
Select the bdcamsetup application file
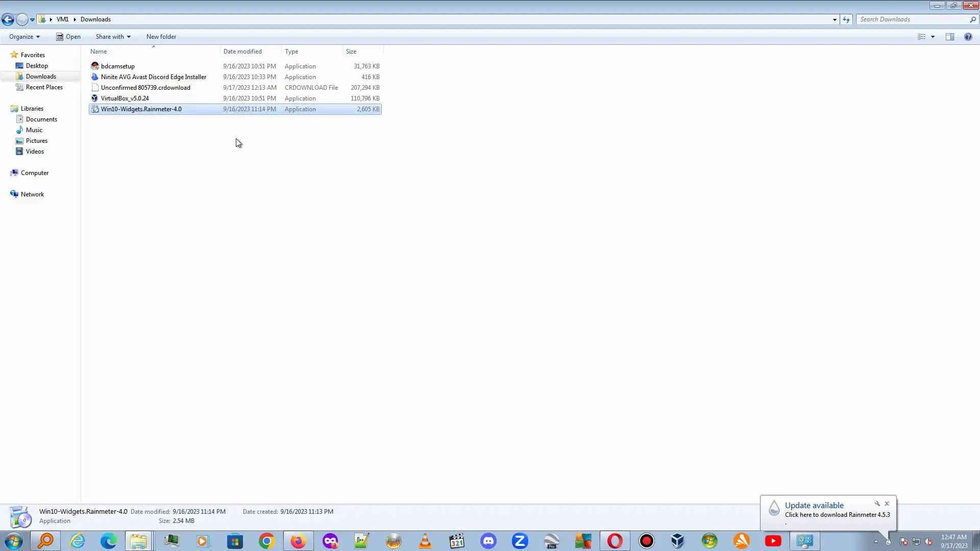[118, 66]
